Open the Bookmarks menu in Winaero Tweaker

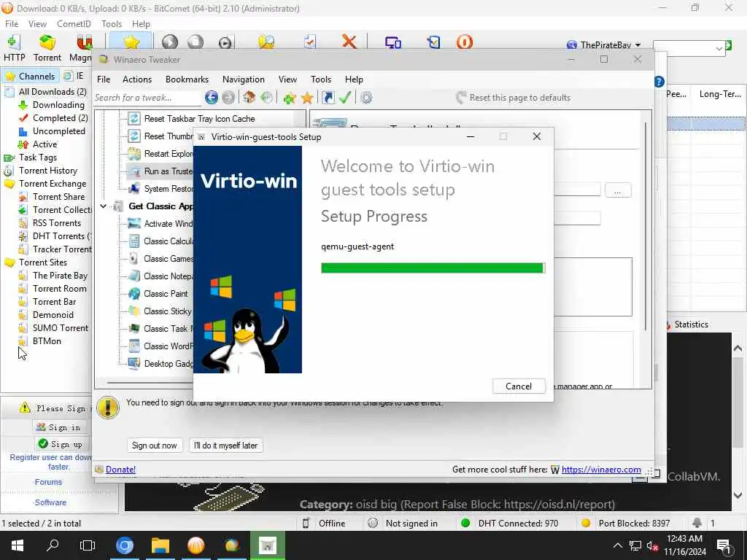coord(187,79)
